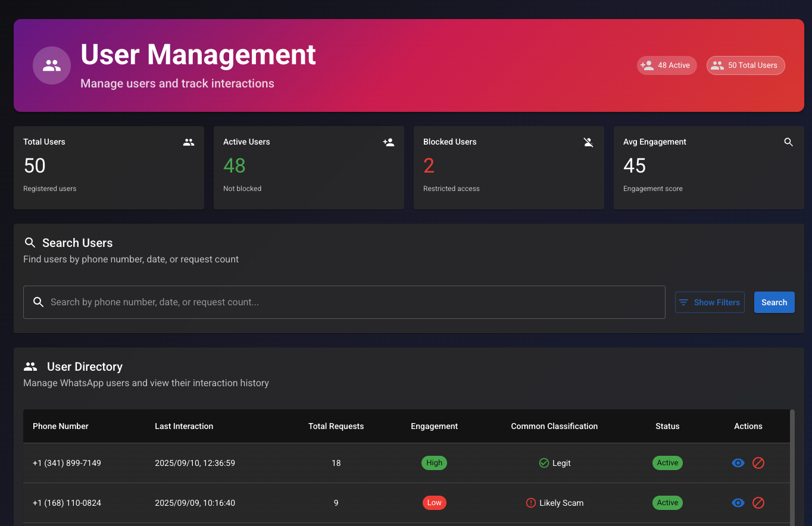Click the magnifier icon on Avg Engagement card
812x526 pixels.
pos(789,142)
